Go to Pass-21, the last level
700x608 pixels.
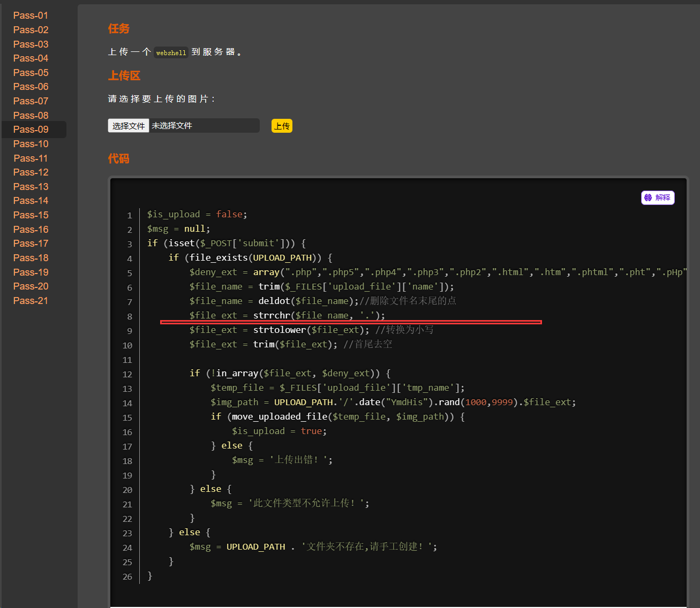coord(31,301)
